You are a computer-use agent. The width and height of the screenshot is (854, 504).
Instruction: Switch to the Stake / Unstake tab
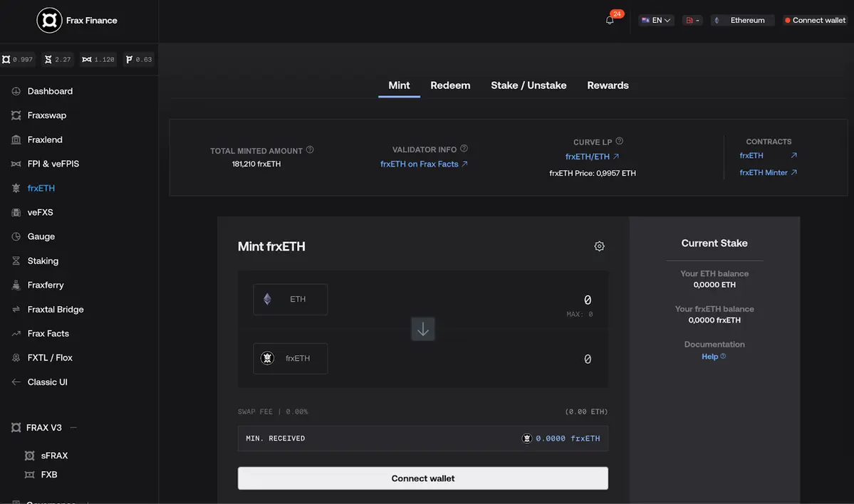[528, 85]
